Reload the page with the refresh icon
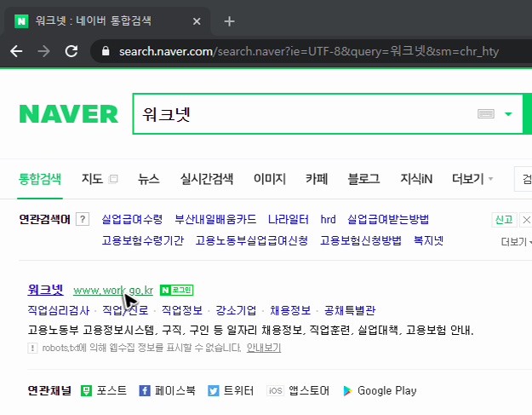 click(72, 51)
